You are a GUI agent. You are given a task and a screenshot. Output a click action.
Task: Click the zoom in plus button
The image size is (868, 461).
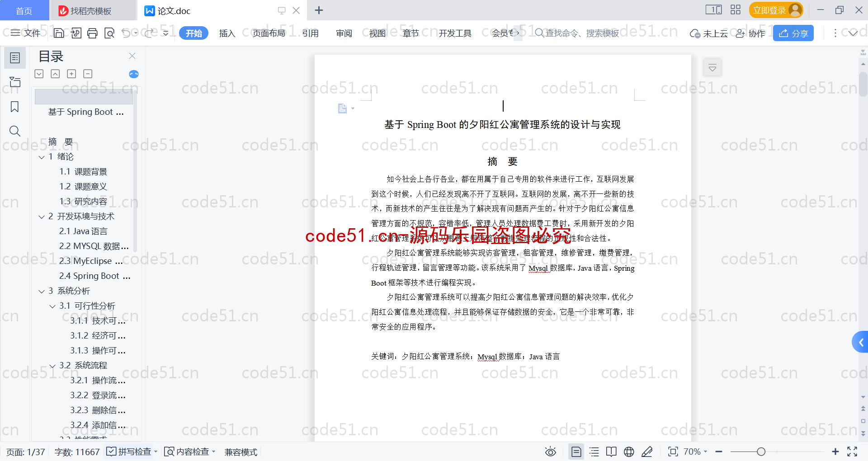pos(835,452)
